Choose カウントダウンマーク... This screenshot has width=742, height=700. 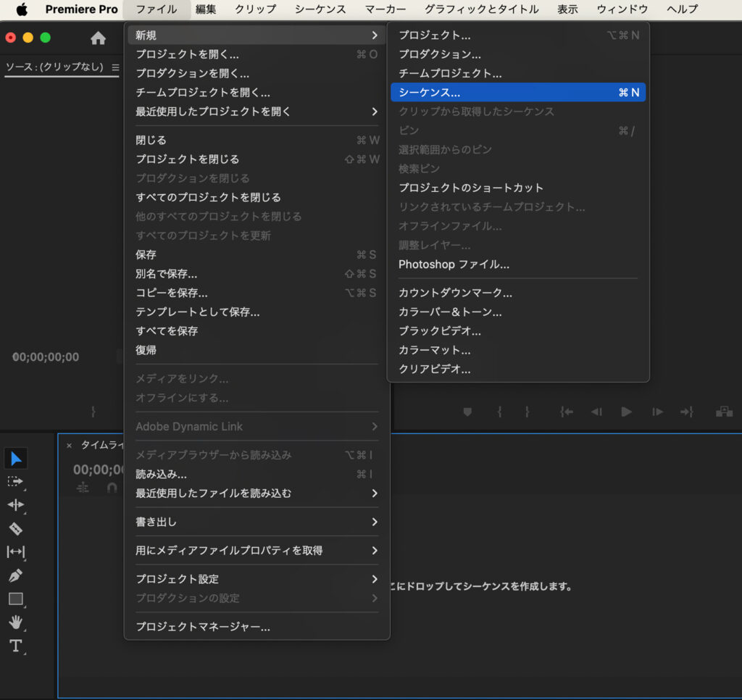click(x=518, y=293)
